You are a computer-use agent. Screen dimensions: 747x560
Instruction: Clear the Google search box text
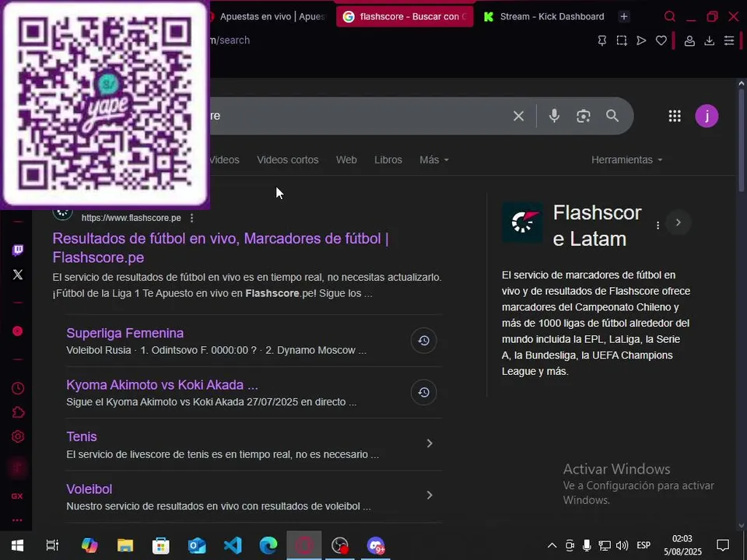tap(519, 116)
